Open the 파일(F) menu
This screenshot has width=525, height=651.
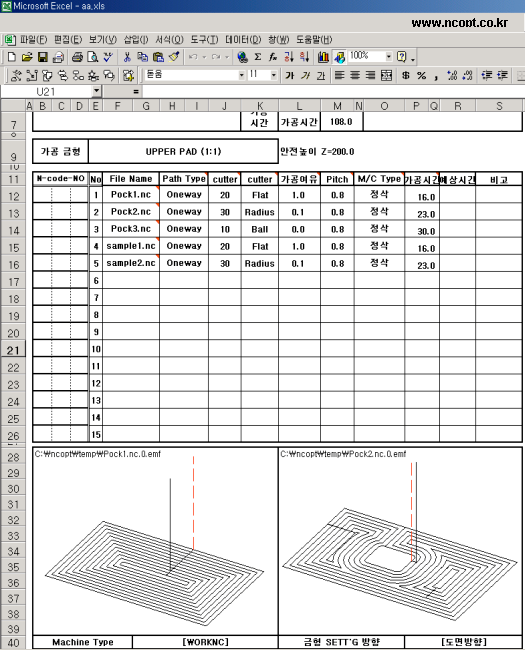coord(33,40)
